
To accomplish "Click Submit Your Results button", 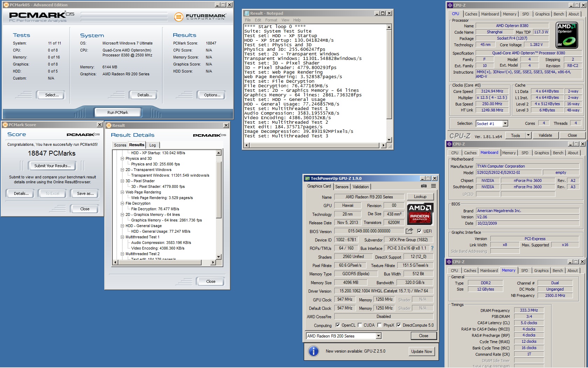I will coord(52,166).
